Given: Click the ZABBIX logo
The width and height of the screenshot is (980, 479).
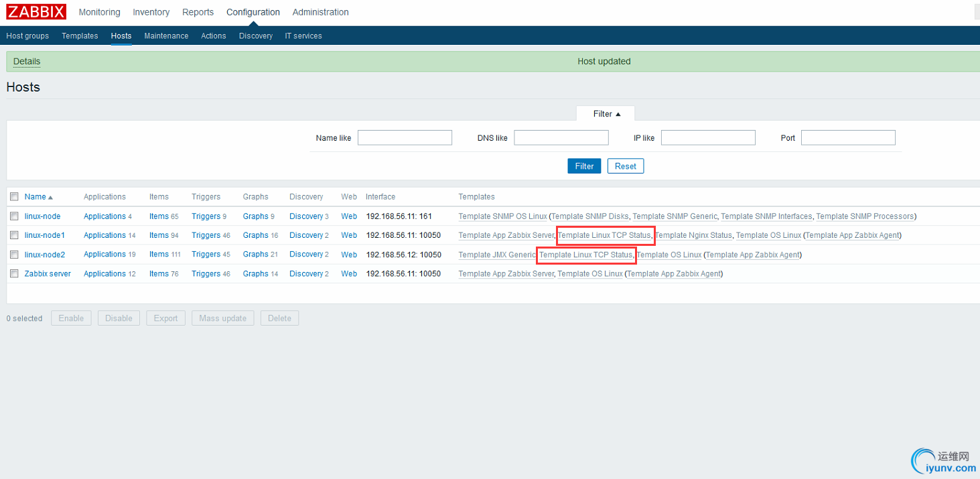Looking at the screenshot, I should (x=36, y=12).
